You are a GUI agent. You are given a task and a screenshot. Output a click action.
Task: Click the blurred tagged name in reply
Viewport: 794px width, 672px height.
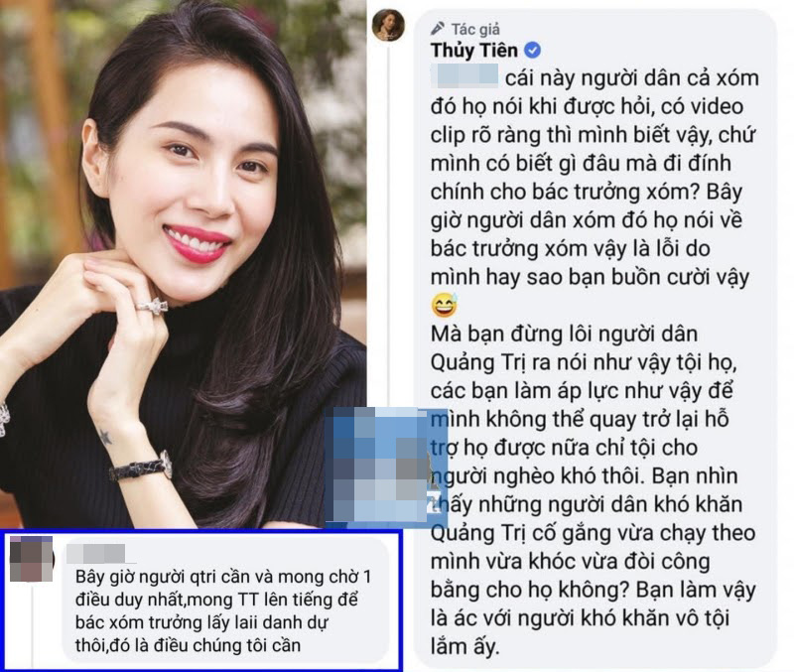[464, 76]
